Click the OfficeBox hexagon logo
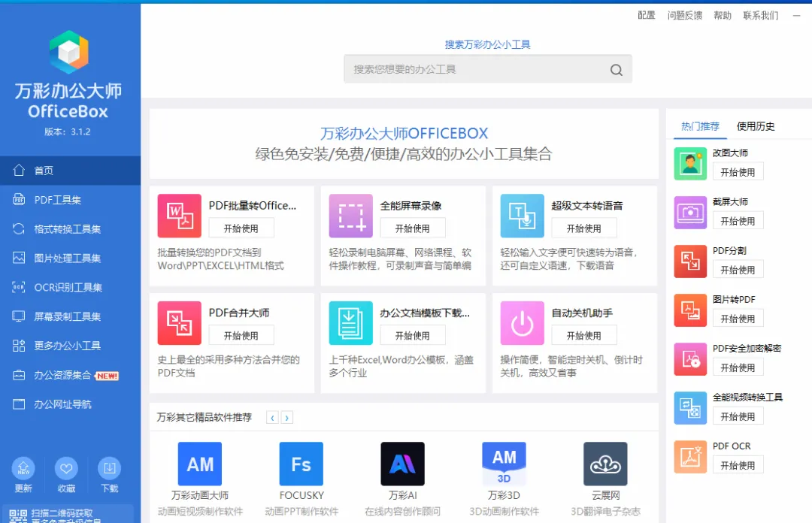The height and width of the screenshot is (523, 812). [x=69, y=52]
